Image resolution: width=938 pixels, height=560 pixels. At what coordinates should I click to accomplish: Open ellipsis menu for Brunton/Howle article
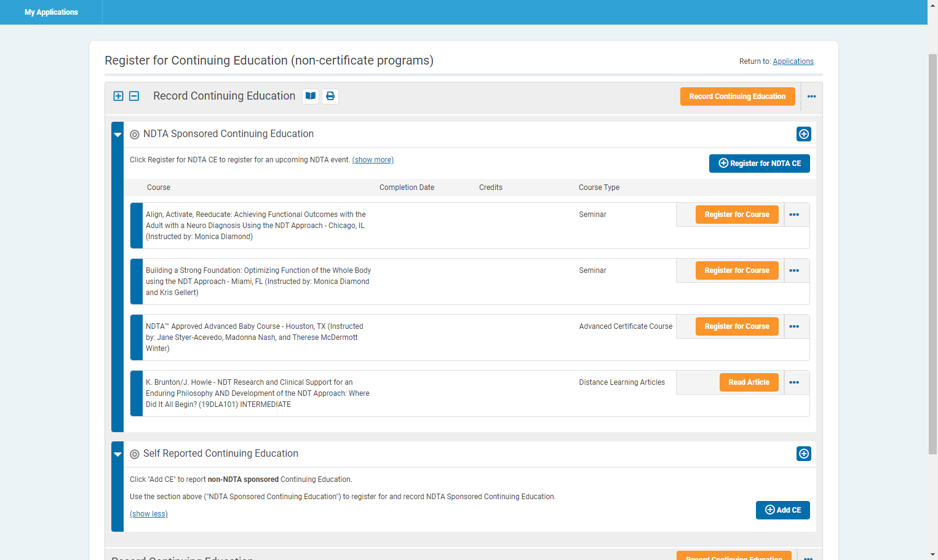794,382
